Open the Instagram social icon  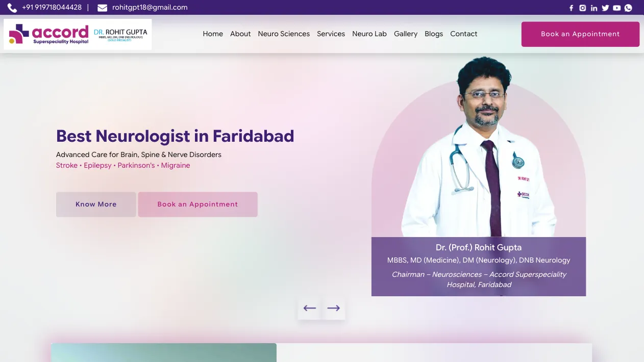coord(583,8)
